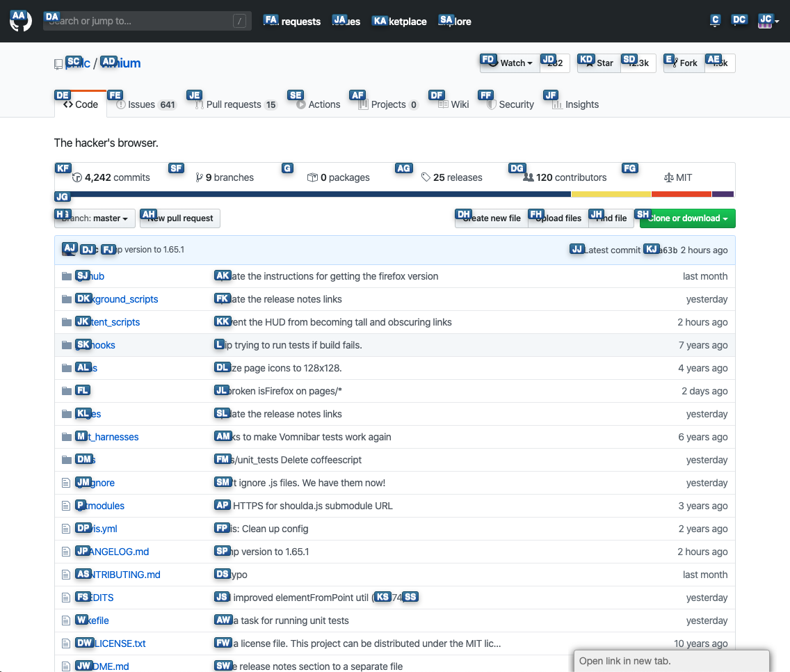Expand the Branch: master dropdown
The image size is (790, 672).
point(95,218)
